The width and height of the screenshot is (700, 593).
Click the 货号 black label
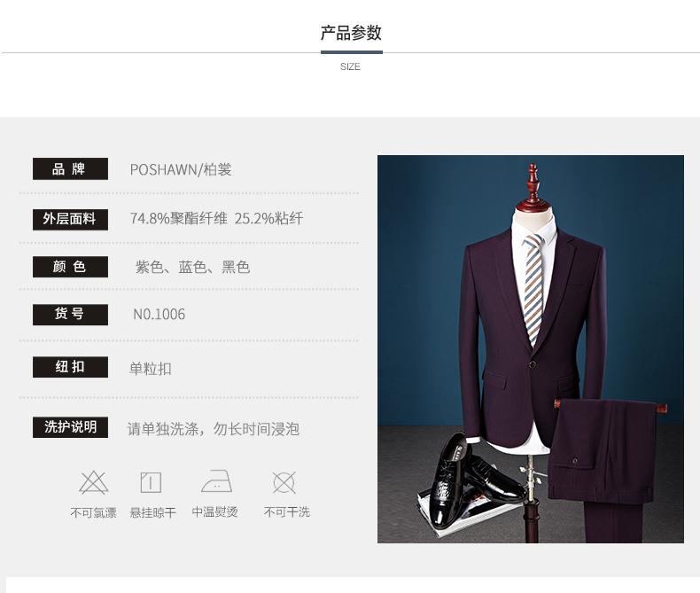70,315
